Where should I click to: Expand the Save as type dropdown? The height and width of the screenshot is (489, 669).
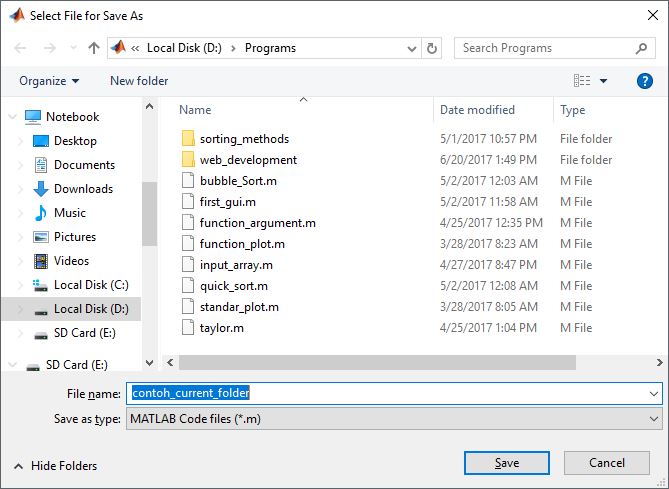click(x=654, y=419)
